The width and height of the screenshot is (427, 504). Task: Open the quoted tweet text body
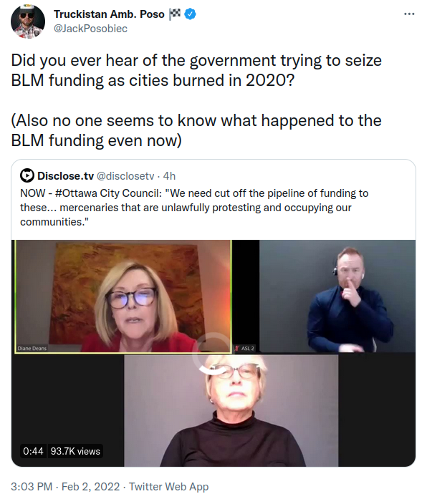click(194, 208)
